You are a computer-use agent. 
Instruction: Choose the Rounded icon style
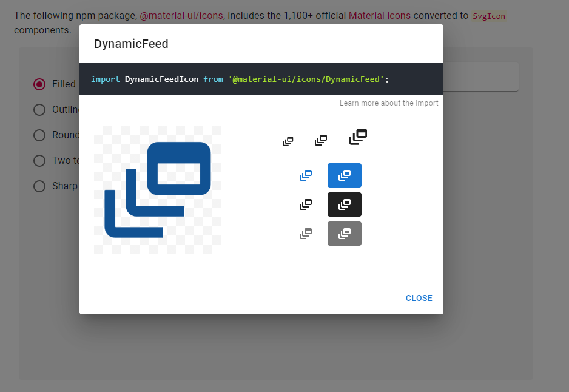click(x=39, y=135)
